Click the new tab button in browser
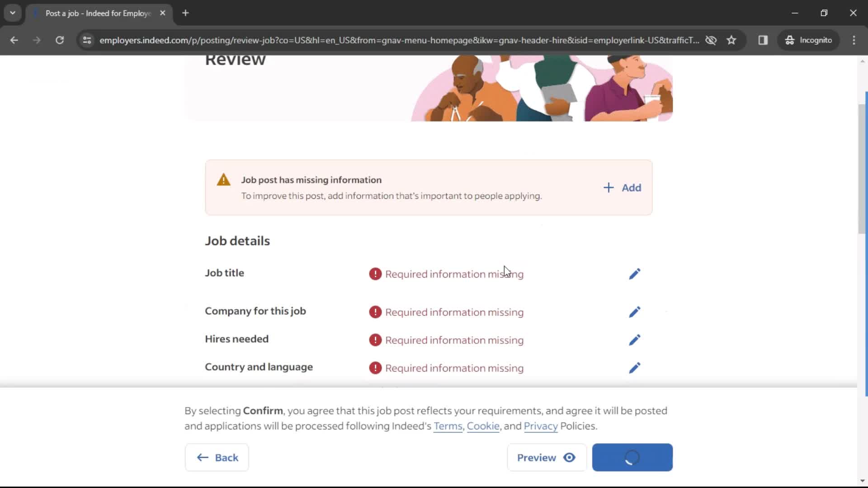This screenshot has width=868, height=488. tap(185, 13)
